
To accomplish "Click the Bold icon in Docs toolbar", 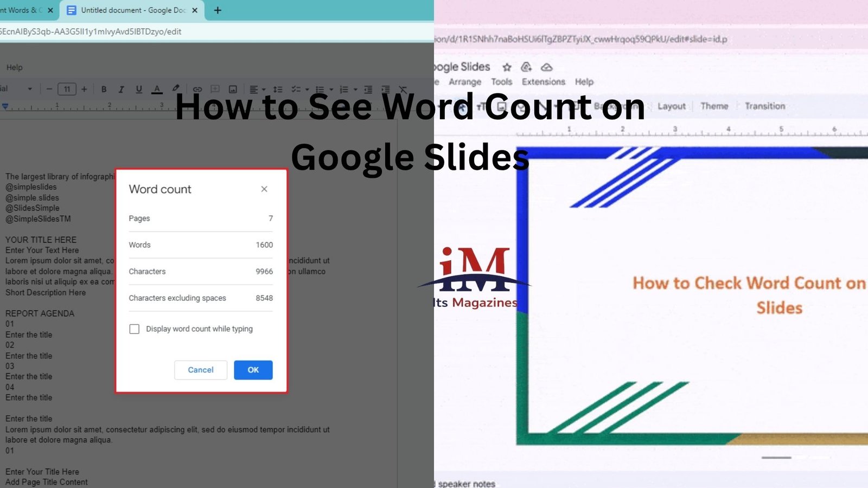I will 104,89.
